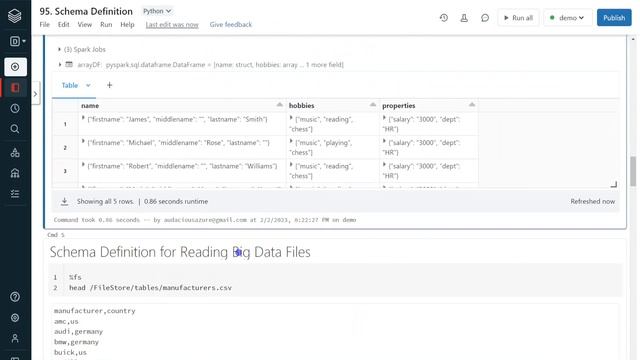Click the Databricks logo icon

pyautogui.click(x=15, y=16)
